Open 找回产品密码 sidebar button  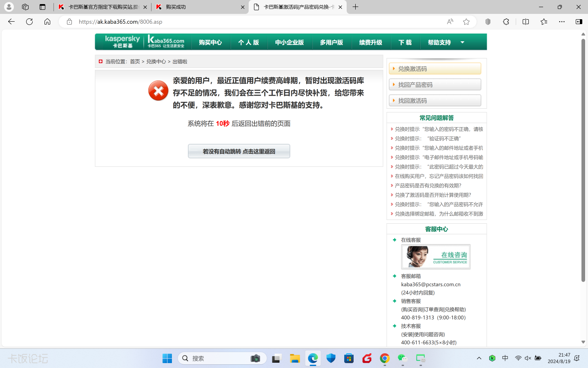pos(435,85)
